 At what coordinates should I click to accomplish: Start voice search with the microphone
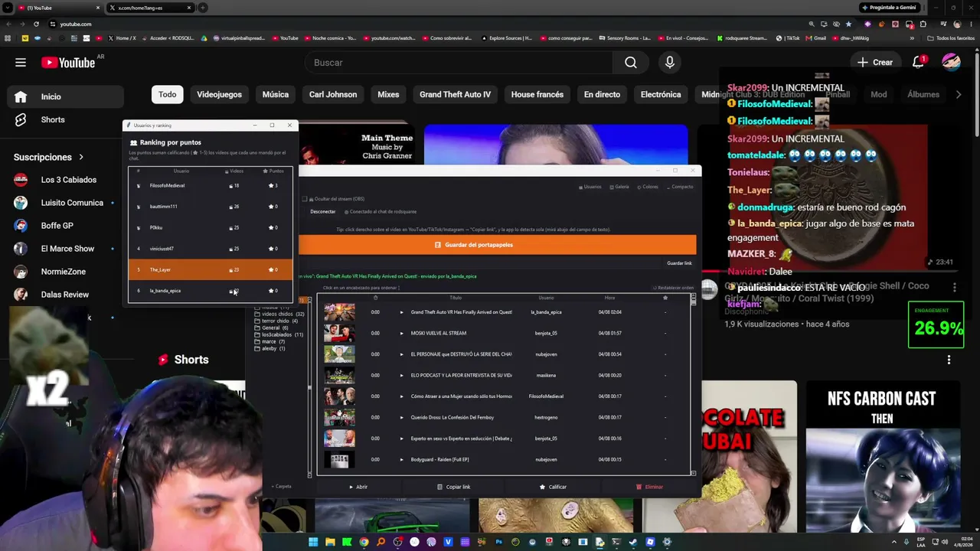click(670, 63)
